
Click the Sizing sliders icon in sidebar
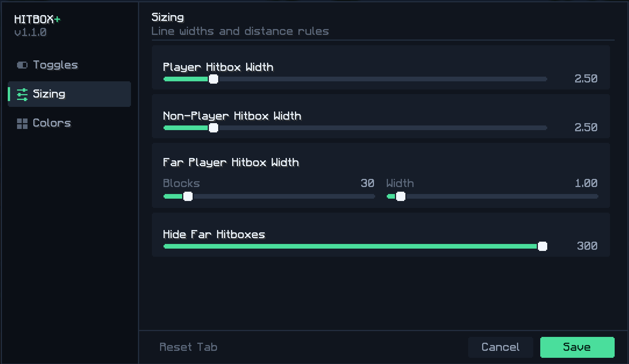[x=22, y=94]
